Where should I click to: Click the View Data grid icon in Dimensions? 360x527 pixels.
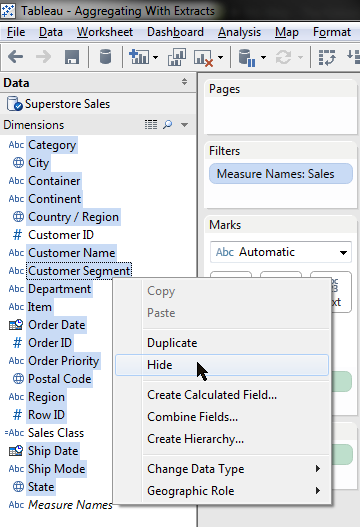point(151,125)
